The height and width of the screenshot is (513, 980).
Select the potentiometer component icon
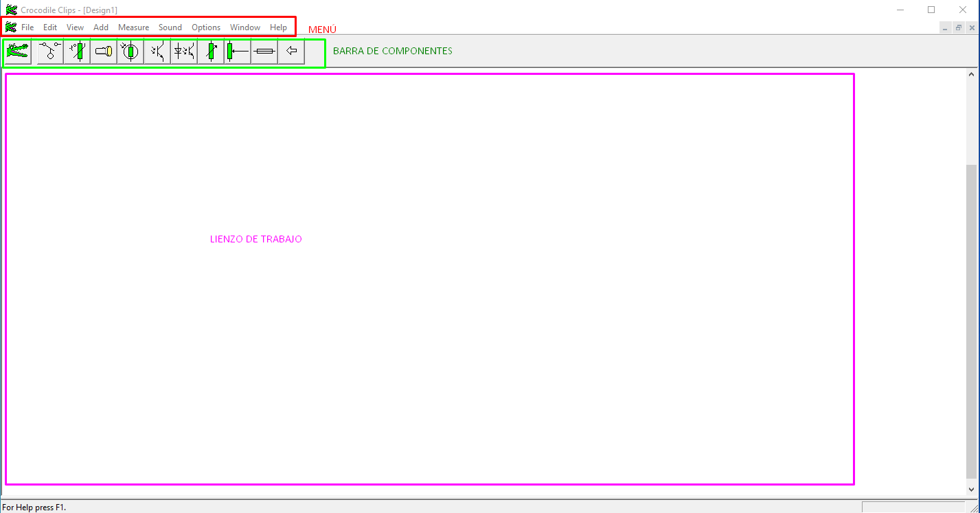pyautogui.click(x=238, y=52)
